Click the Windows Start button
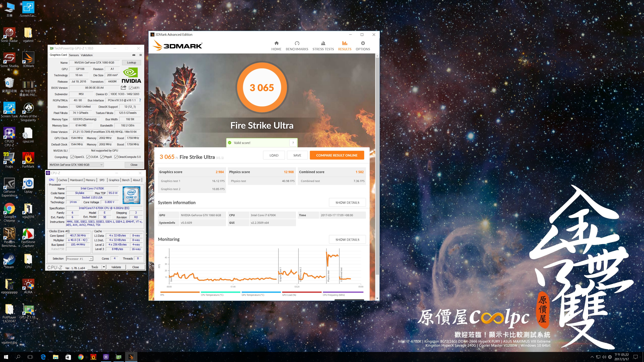Image resolution: width=644 pixels, height=362 pixels. (x=6, y=357)
